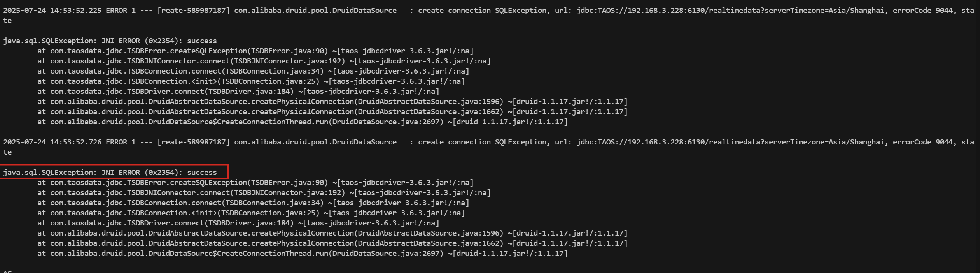Image resolution: width=980 pixels, height=273 pixels.
Task: Click the [reate-589987187] thread name in the first log entry
Action: pos(193,11)
